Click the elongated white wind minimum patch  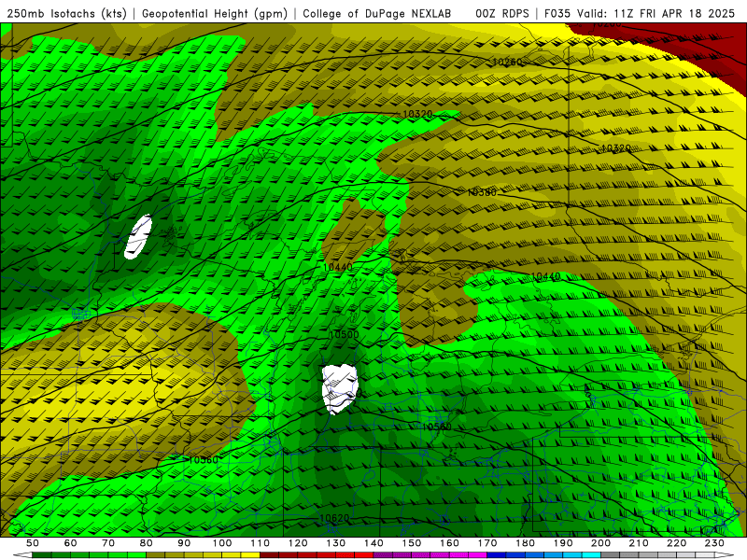tap(138, 237)
